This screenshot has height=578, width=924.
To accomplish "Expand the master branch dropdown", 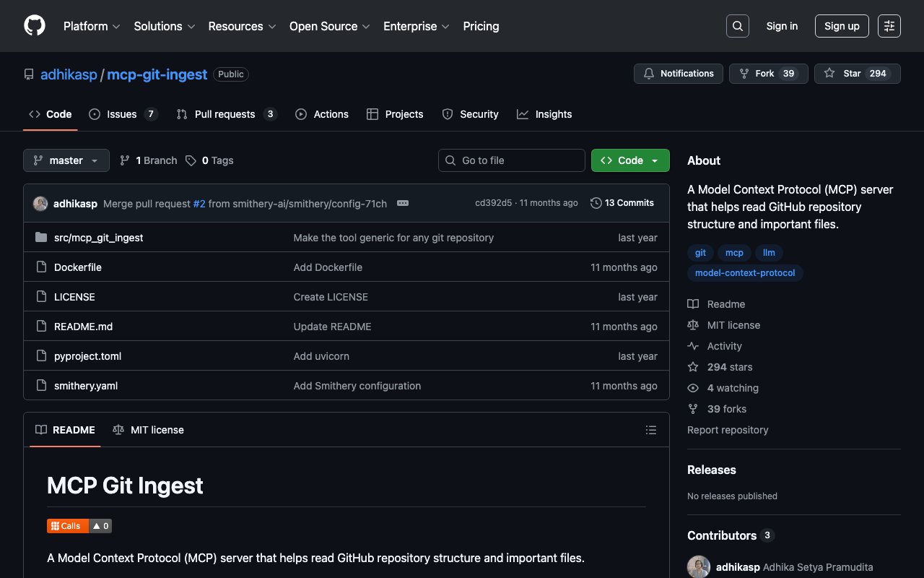I will coord(66,160).
